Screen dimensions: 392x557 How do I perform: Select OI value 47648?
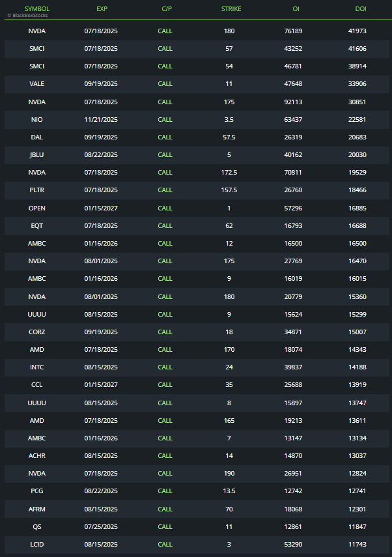point(293,84)
